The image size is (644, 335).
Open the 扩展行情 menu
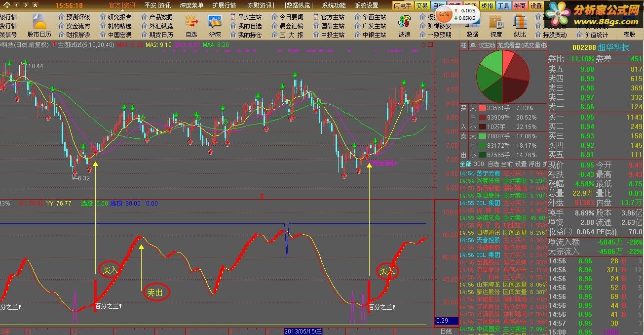[x=225, y=5]
